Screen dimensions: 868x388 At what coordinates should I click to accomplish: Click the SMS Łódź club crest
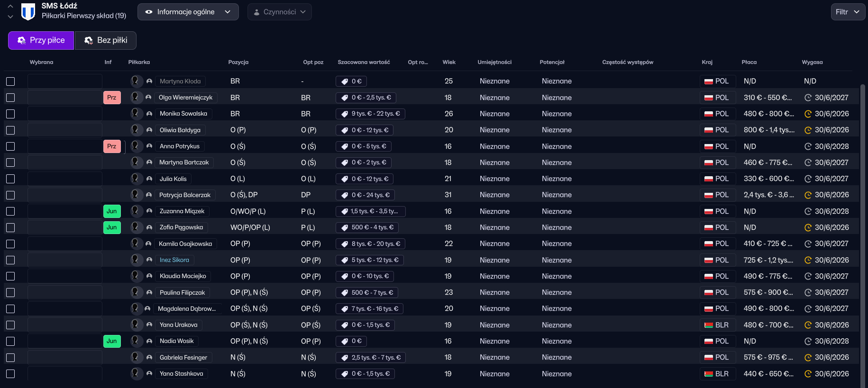[28, 12]
